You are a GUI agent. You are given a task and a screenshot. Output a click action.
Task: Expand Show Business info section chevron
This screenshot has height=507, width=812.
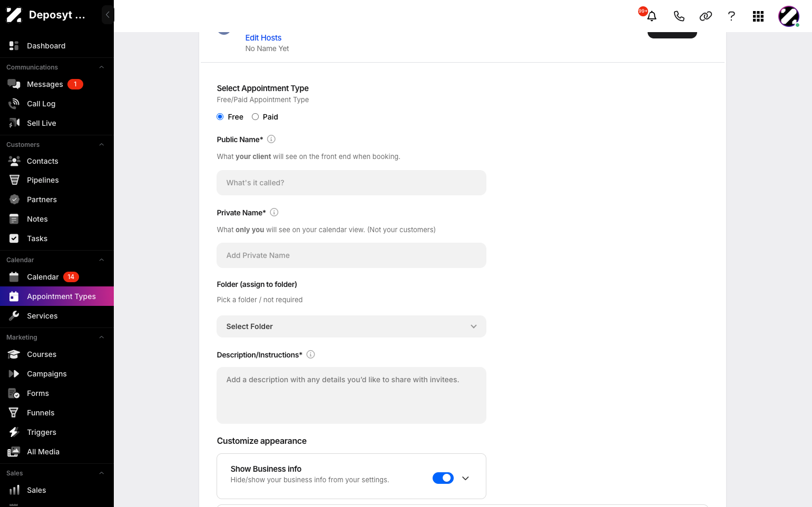click(x=465, y=478)
